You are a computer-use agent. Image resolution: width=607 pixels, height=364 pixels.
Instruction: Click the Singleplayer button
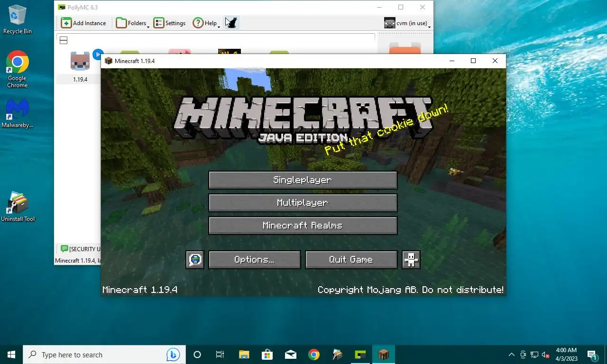[303, 180]
